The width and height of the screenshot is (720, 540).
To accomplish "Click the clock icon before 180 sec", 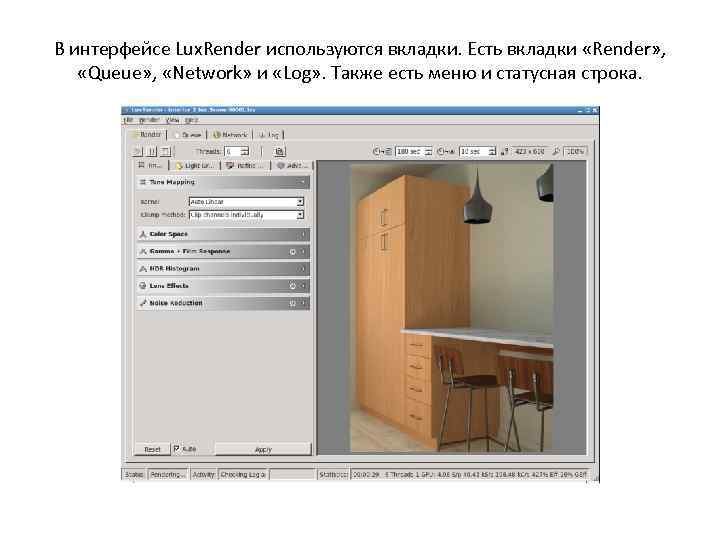I will (382, 151).
